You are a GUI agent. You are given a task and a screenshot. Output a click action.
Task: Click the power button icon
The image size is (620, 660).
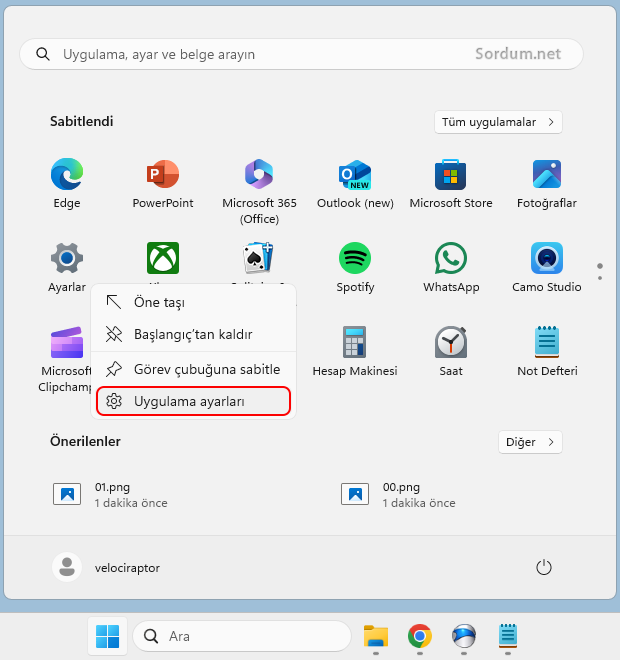[x=543, y=567]
